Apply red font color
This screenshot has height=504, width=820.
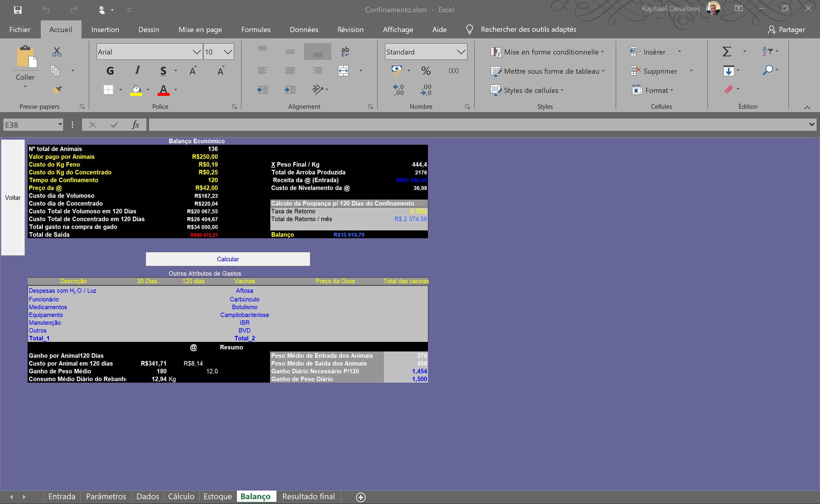click(163, 90)
